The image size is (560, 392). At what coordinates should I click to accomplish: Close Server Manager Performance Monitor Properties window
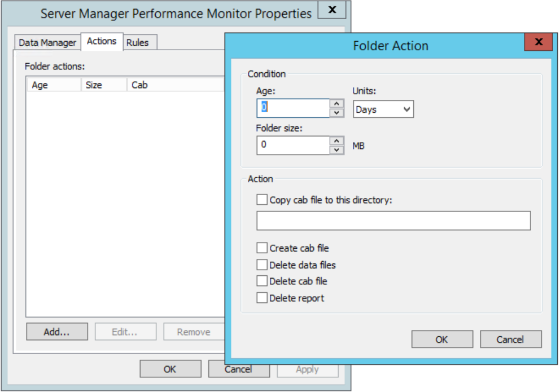(333, 10)
